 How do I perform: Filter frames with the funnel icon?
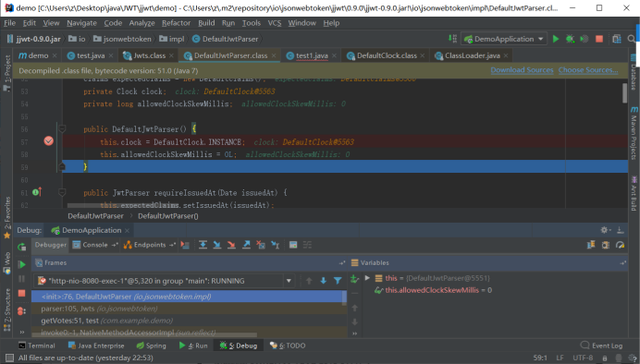(x=338, y=281)
